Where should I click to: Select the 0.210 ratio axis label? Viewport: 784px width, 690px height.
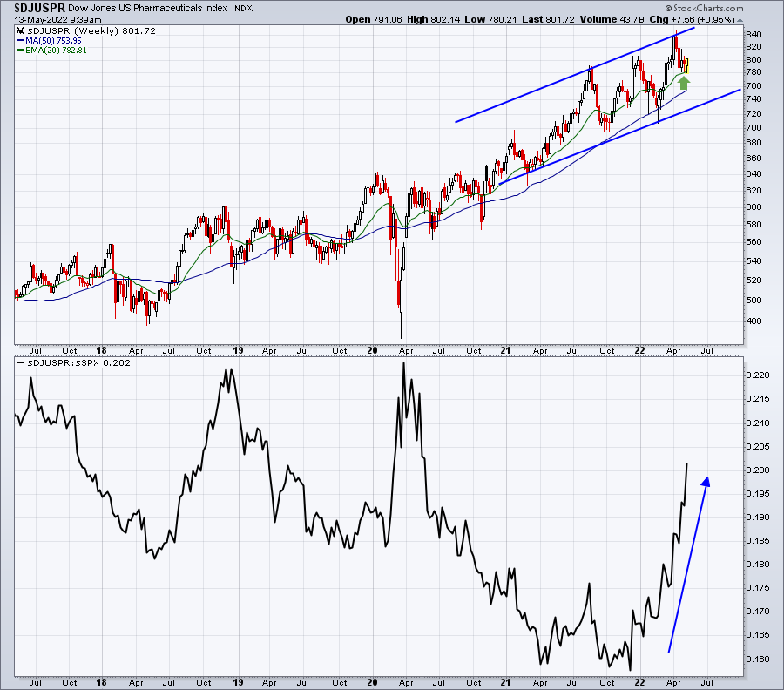pyautogui.click(x=758, y=423)
